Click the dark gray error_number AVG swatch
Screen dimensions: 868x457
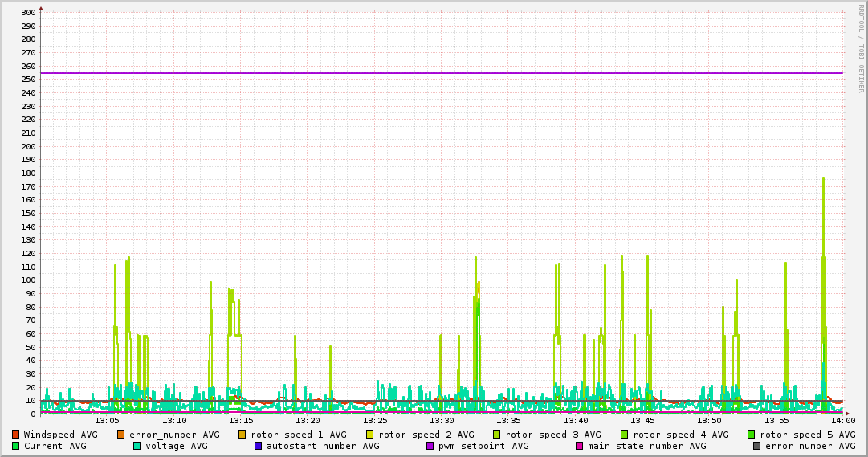point(757,446)
